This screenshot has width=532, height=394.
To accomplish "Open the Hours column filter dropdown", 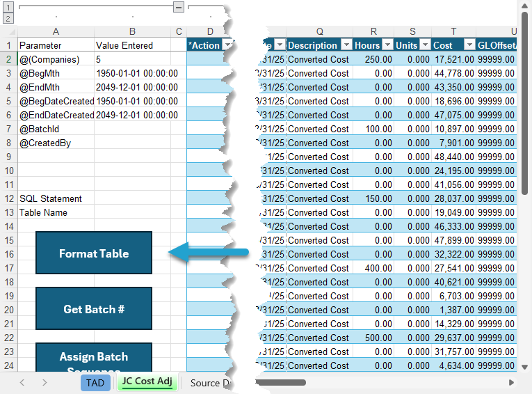I will tap(387, 45).
